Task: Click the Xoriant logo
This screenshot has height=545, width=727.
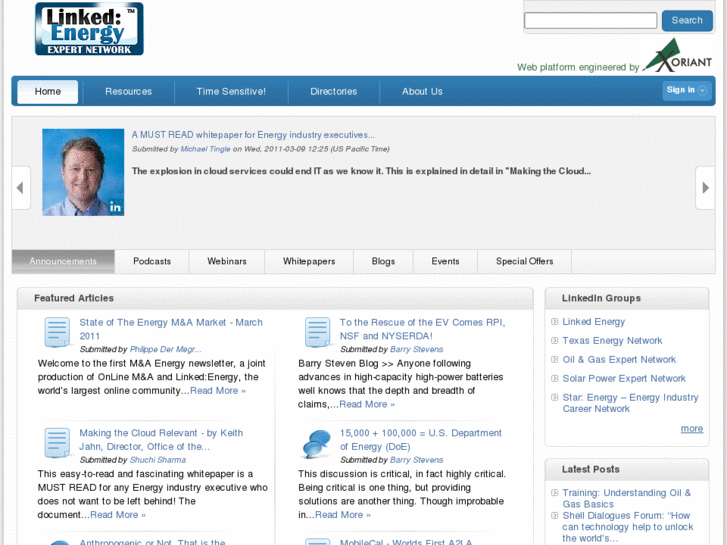Action: click(679, 57)
